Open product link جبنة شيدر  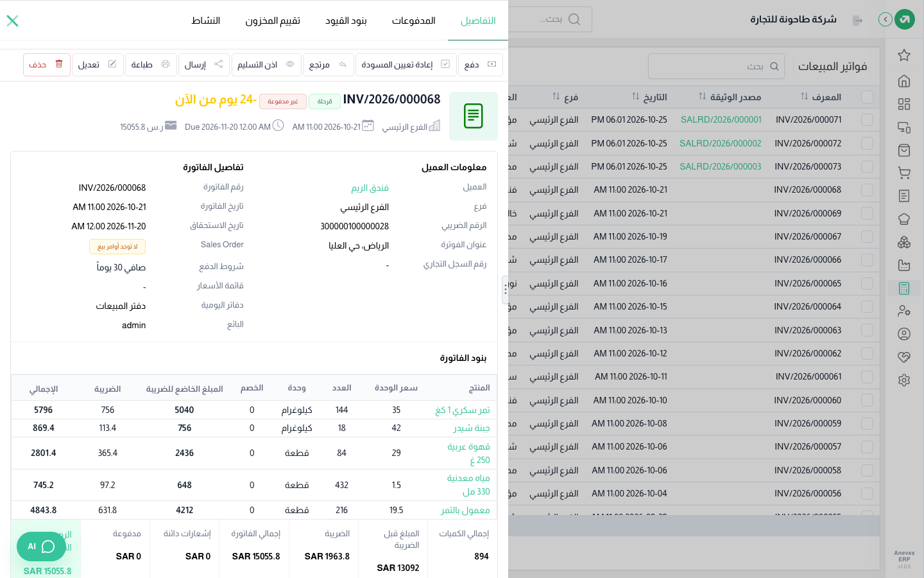472,428
